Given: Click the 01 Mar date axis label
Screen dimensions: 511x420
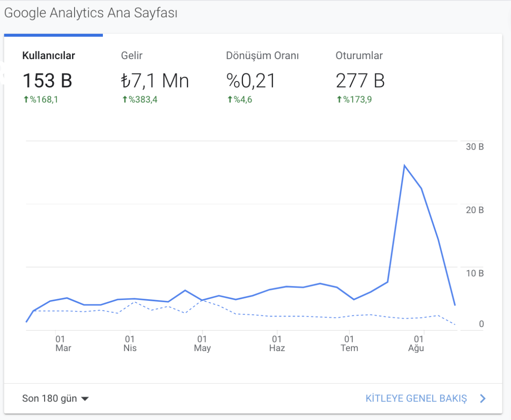Looking at the screenshot, I should 63,343.
